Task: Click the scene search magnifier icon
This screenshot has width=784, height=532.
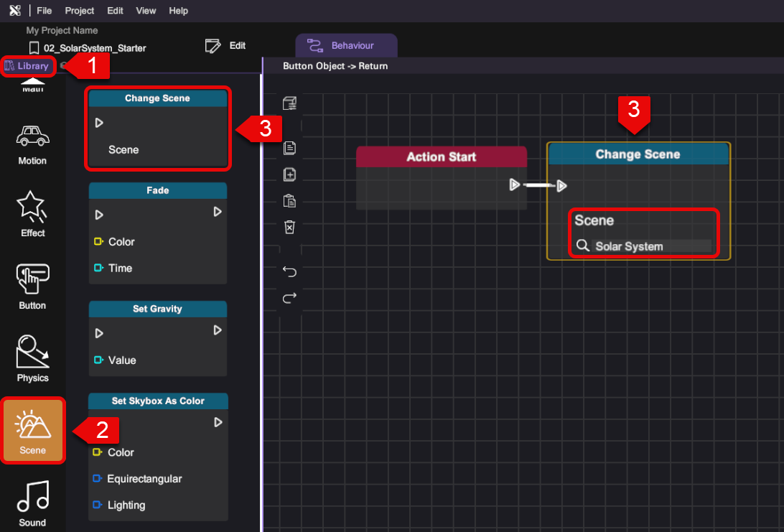Action: [x=582, y=246]
